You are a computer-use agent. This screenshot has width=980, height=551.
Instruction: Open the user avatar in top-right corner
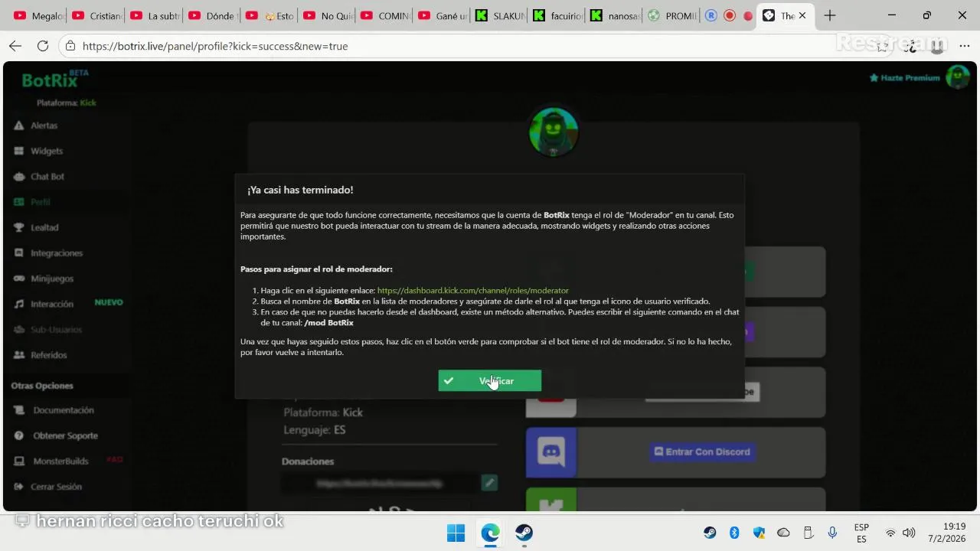(958, 77)
